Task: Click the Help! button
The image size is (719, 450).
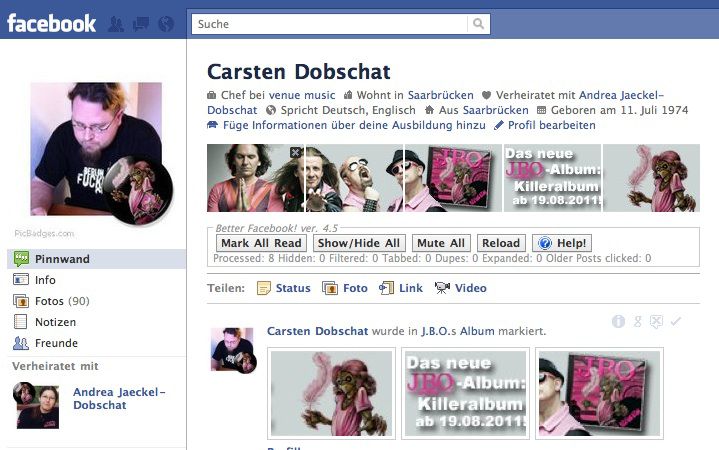Action: pos(562,243)
